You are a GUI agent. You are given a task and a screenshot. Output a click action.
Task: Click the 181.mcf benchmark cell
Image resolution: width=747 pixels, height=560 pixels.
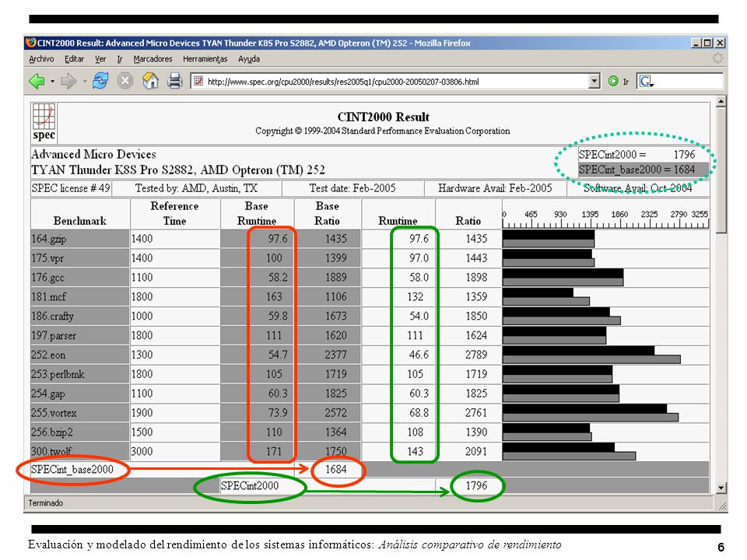pos(80,296)
